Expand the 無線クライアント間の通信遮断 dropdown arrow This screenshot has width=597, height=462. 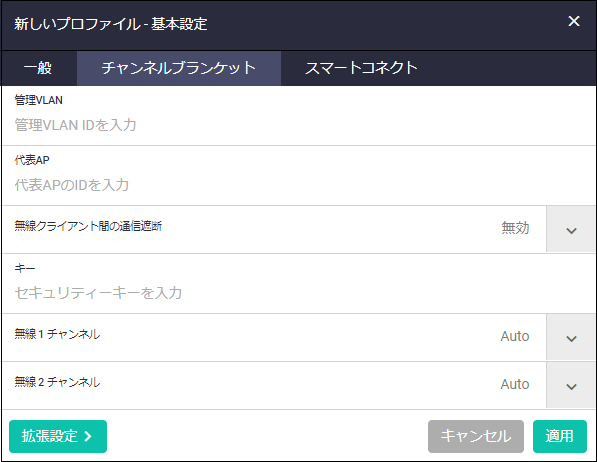click(571, 229)
